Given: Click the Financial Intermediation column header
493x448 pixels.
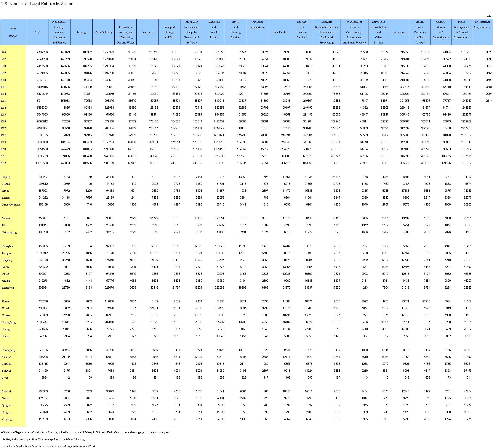Looking at the screenshot, I should 258,24.
